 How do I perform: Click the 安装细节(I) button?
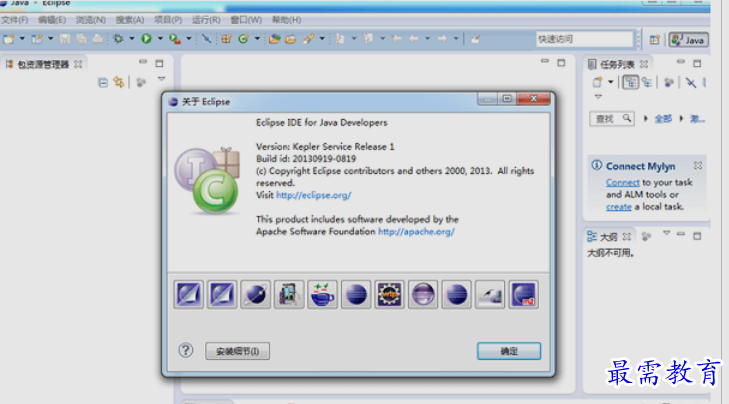[x=238, y=351]
